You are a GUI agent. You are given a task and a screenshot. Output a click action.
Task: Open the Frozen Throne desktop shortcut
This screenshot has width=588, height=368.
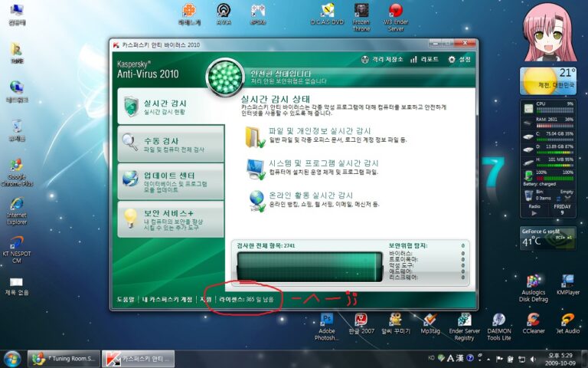tap(361, 18)
